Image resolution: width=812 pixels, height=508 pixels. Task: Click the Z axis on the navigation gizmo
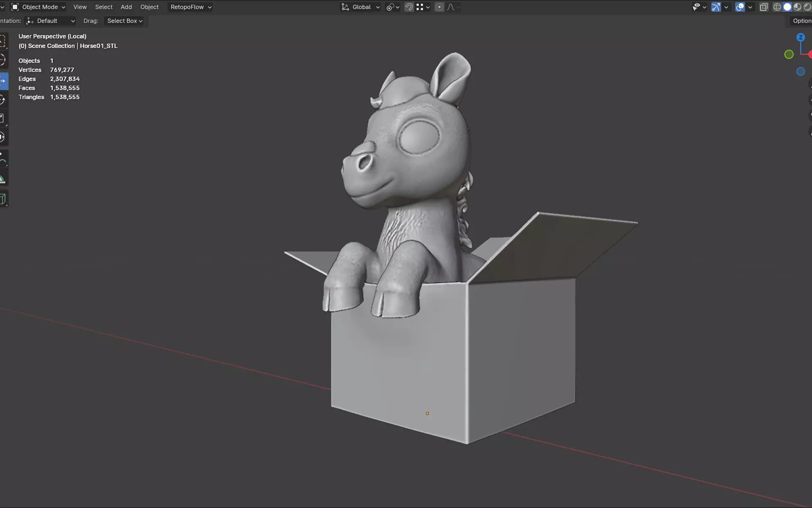pyautogui.click(x=801, y=37)
